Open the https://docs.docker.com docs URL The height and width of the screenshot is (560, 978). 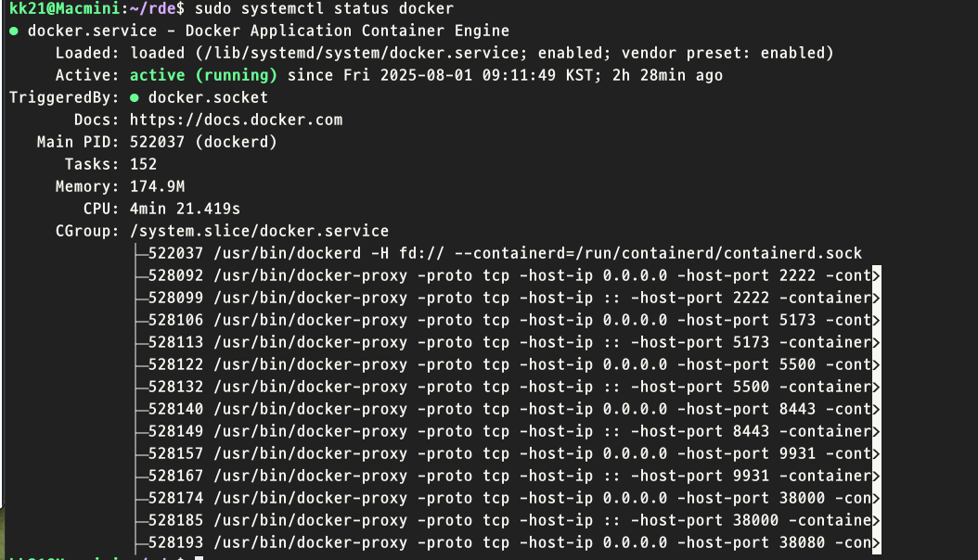click(x=236, y=120)
